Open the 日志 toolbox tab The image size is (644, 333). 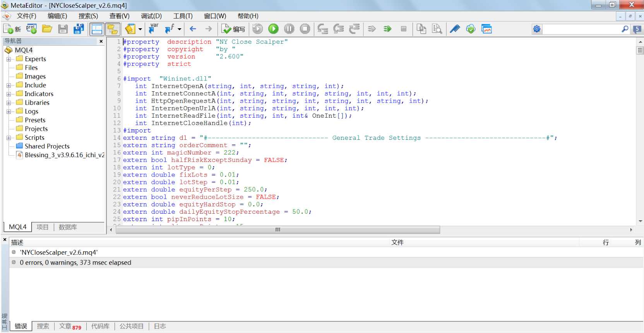click(x=160, y=326)
